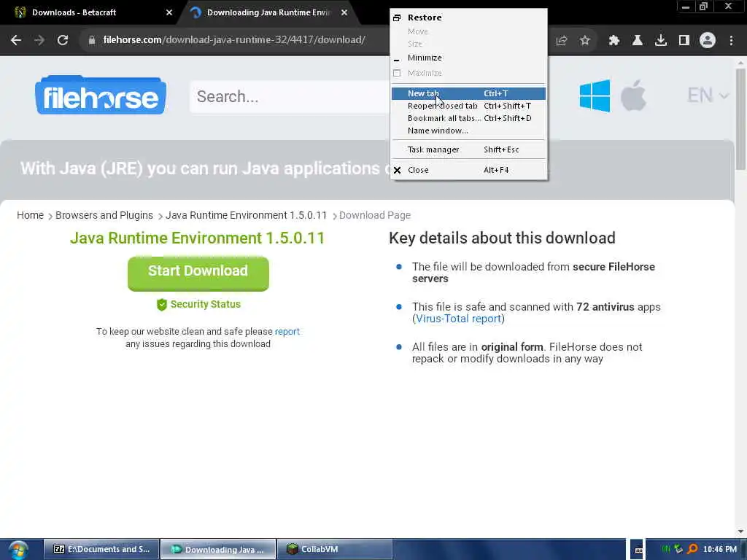Open the Chrome Labs flask icon
Viewport: 747px width, 560px height.
(638, 41)
